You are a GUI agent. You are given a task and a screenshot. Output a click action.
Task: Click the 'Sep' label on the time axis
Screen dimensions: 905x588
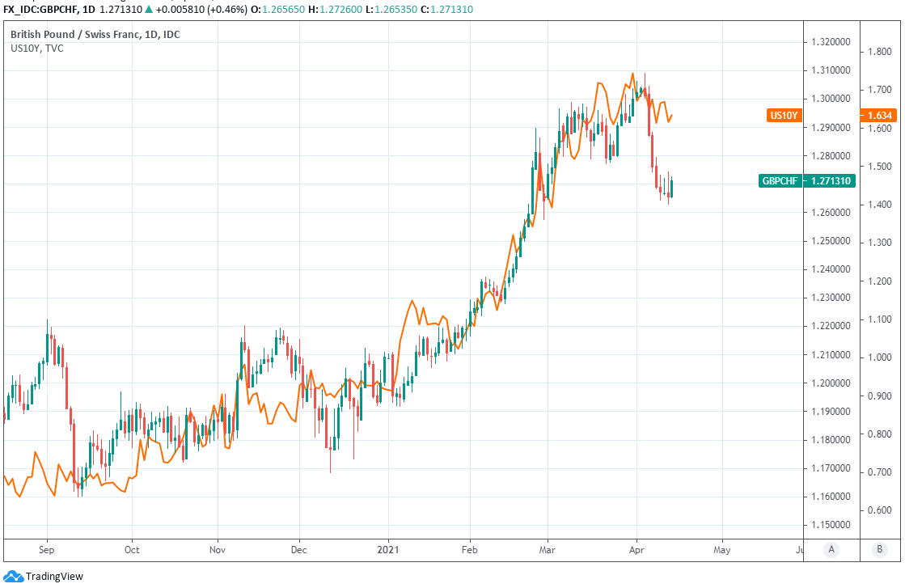pos(47,550)
